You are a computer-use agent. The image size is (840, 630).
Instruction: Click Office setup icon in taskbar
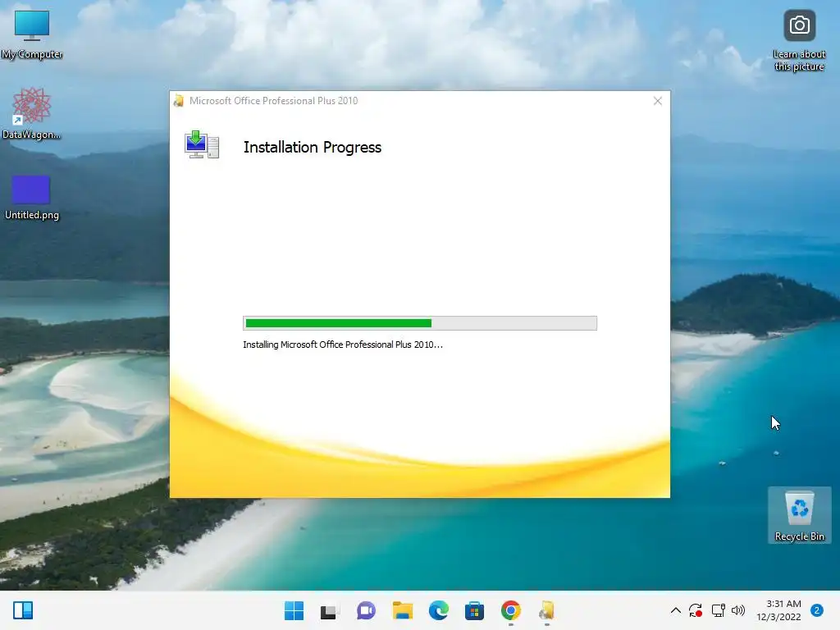pos(546,610)
